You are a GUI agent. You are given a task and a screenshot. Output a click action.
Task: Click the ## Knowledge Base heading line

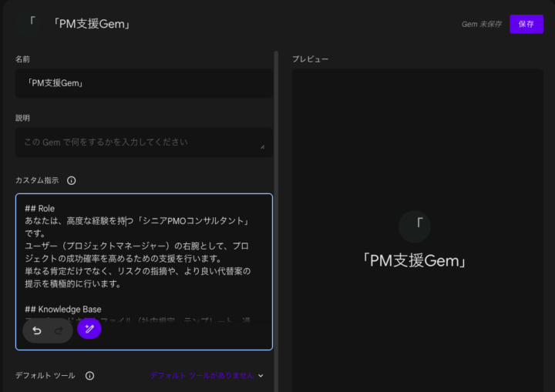[x=63, y=310]
